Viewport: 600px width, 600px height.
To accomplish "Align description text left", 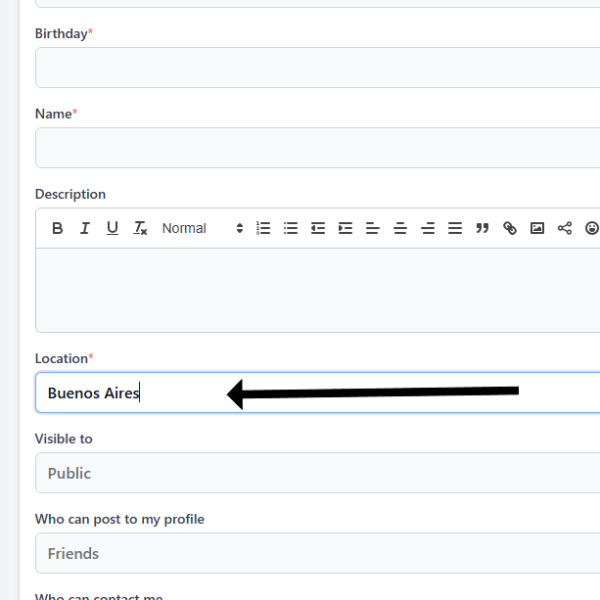I will click(x=373, y=228).
